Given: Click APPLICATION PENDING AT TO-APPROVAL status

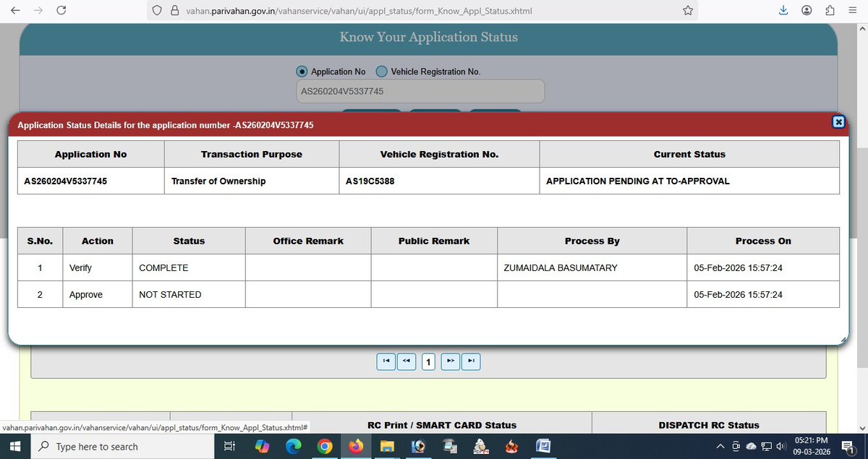Looking at the screenshot, I should (689, 181).
